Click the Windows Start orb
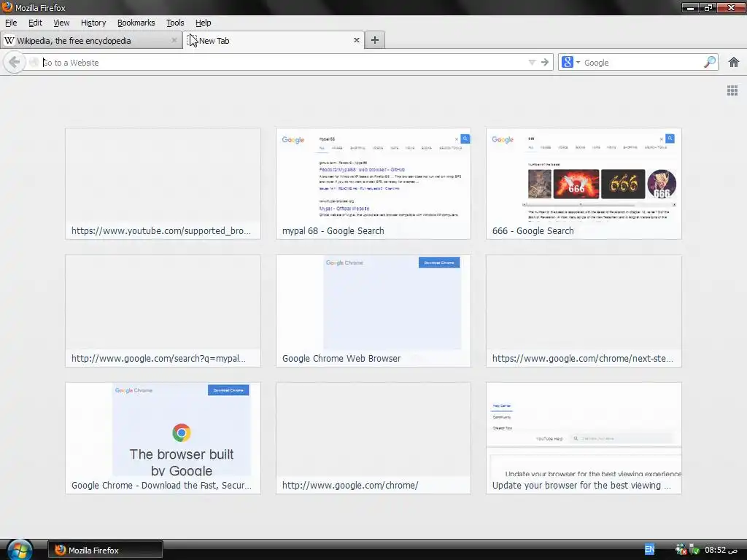Viewport: 747px width, 560px height. coord(19,550)
